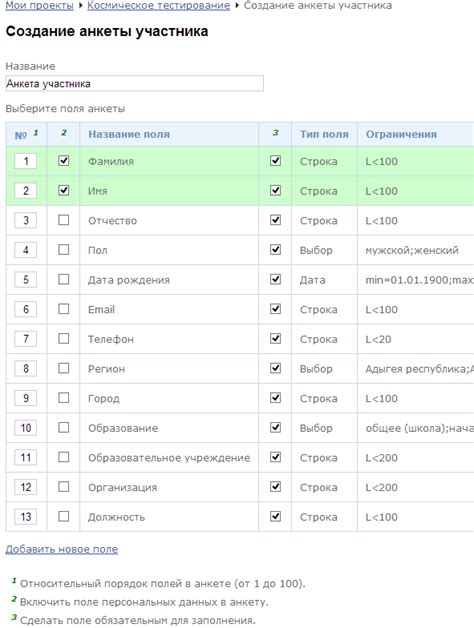Viewport: 474px width, 628px height.
Task: Click the 'Название' text field
Action: pos(135,84)
